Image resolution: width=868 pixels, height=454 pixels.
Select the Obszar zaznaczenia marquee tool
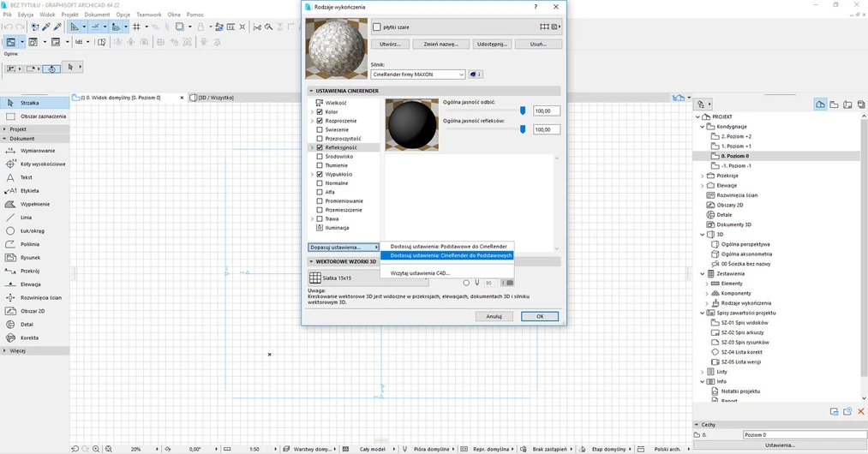34,116
